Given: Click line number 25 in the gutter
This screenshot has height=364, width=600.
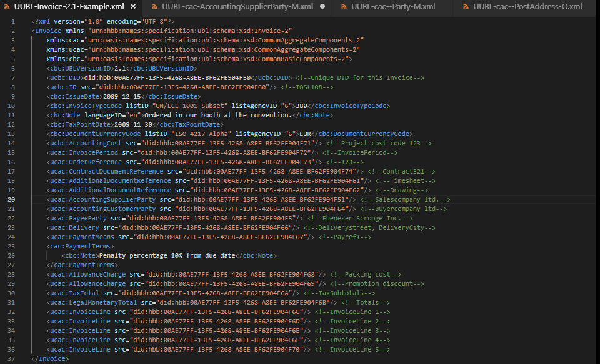Looking at the screenshot, I should (x=11, y=246).
